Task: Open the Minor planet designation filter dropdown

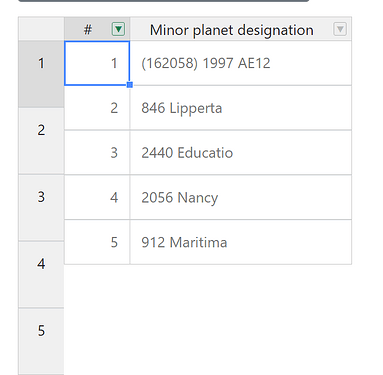Action: pos(340,29)
